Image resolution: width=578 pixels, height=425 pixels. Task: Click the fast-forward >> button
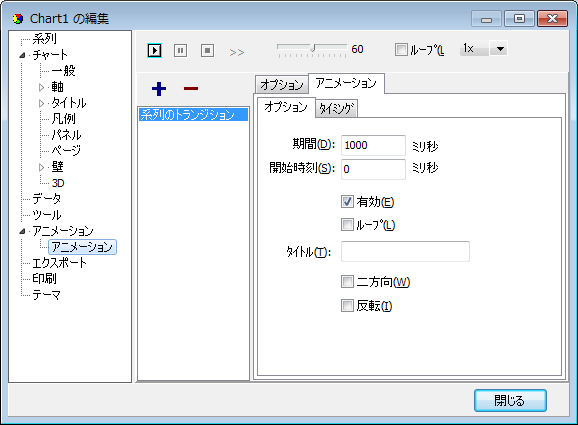[x=236, y=53]
